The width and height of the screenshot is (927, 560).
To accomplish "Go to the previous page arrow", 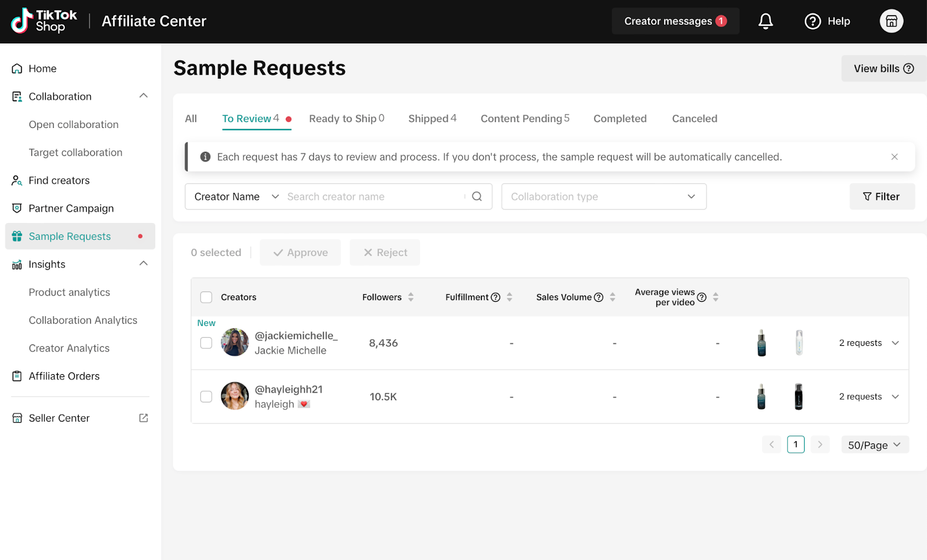I will [772, 444].
